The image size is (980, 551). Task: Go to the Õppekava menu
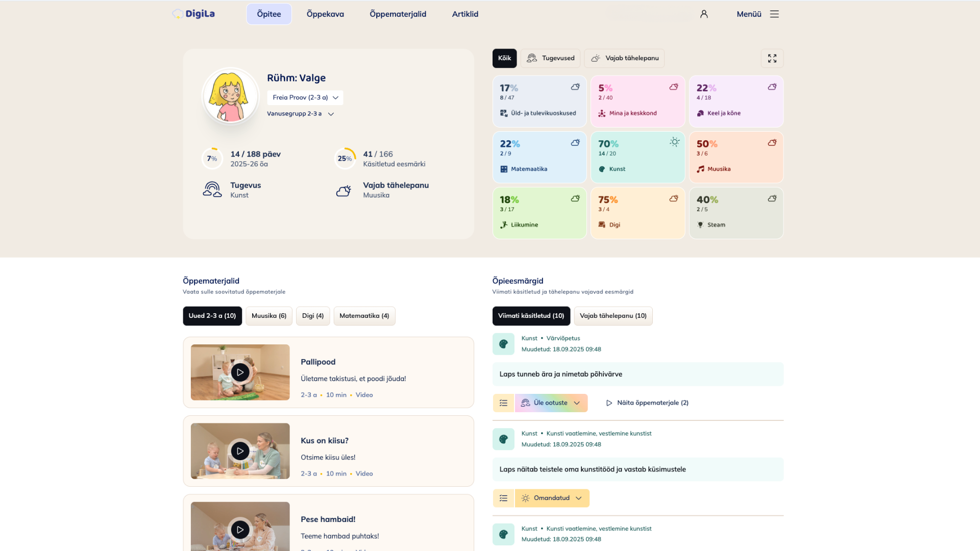point(325,14)
